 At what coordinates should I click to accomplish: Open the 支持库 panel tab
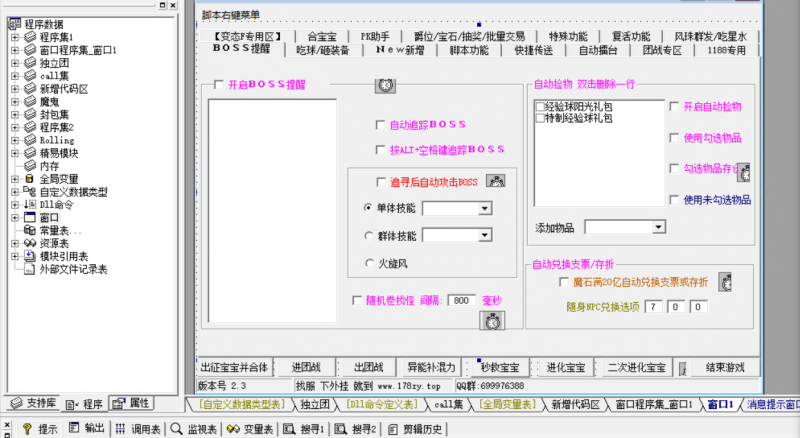[x=35, y=403]
